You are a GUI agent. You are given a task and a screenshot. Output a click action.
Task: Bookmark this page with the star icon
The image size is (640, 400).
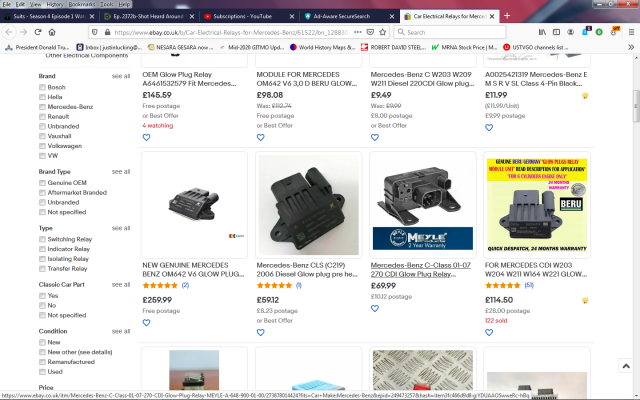382,32
